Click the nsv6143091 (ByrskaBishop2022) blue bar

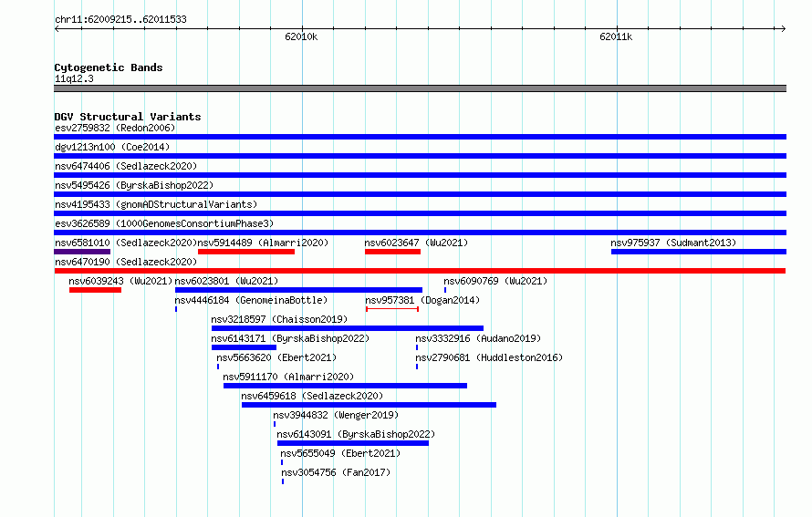tap(353, 443)
